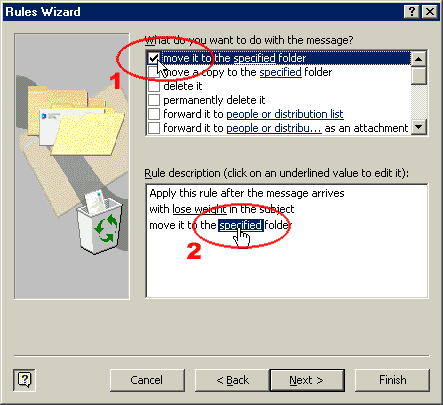Click "specified" link in rule description
Screen dimensions: 443x405
point(241,225)
